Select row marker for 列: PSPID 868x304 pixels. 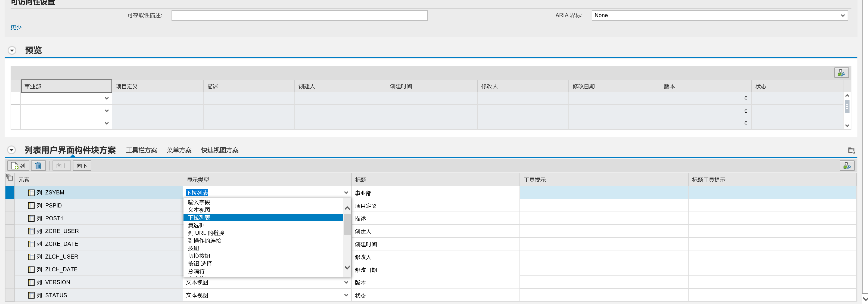10,205
